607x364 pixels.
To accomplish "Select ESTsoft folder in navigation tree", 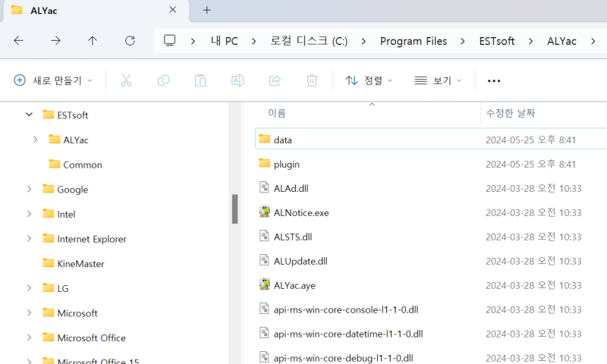I will pos(72,115).
